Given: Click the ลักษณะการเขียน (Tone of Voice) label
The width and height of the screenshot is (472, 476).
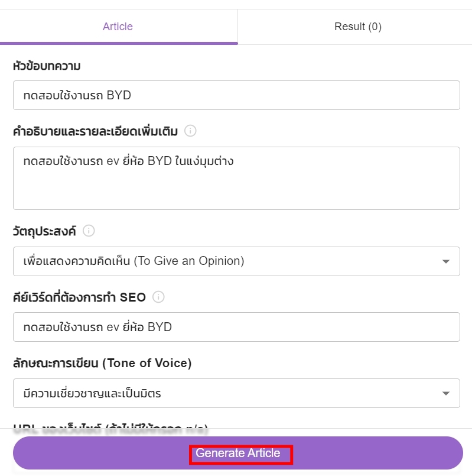Looking at the screenshot, I should pos(102,363).
